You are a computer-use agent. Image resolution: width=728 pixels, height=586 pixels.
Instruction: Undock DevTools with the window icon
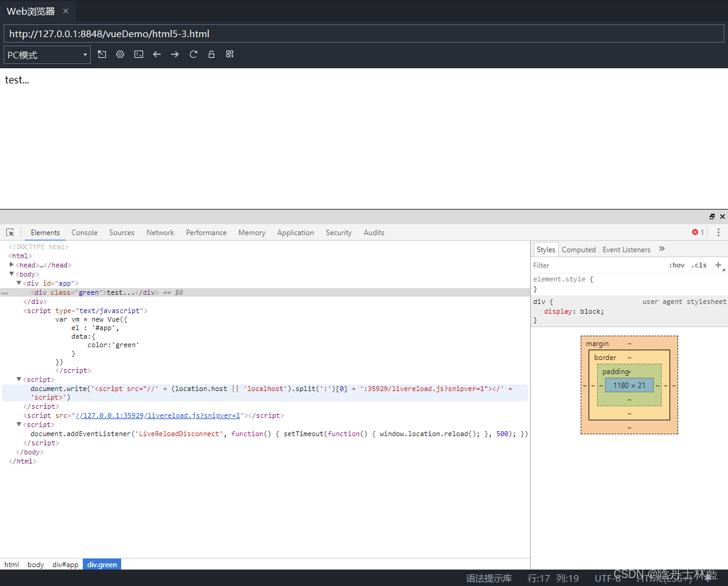(712, 217)
